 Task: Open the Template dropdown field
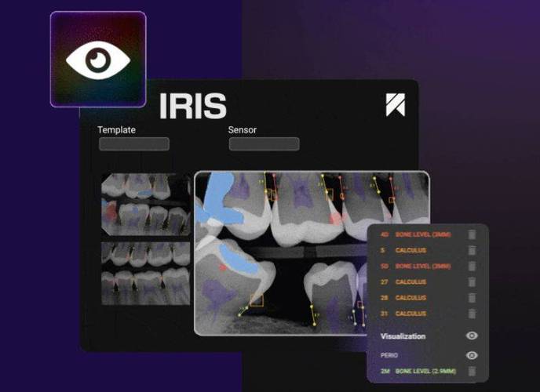coord(133,144)
